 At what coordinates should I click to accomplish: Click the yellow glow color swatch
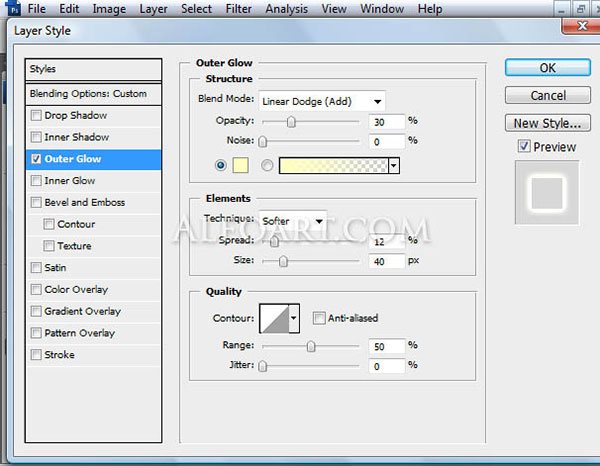pyautogui.click(x=241, y=165)
